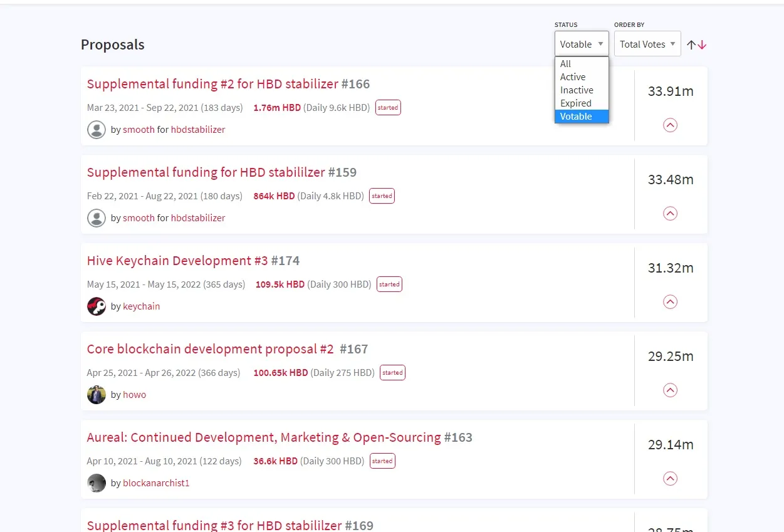The width and height of the screenshot is (784, 532).
Task: Click the 36.6k HBD amount
Action: tap(275, 461)
